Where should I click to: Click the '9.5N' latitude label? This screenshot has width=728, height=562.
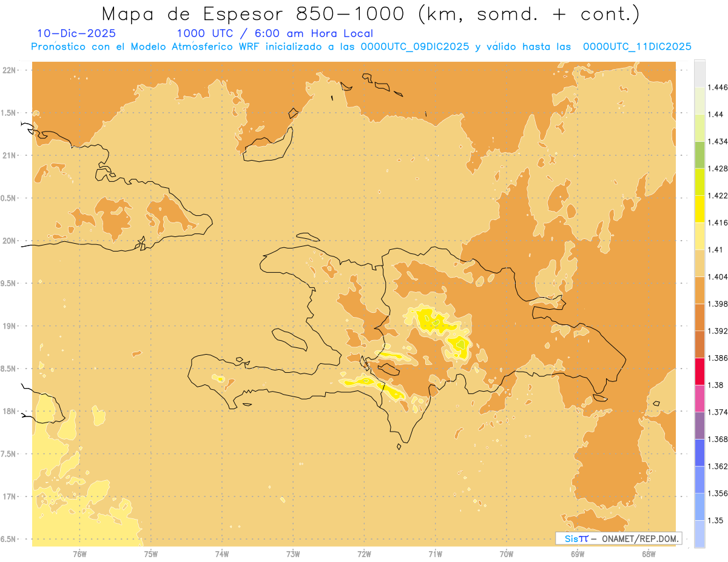click(x=9, y=283)
